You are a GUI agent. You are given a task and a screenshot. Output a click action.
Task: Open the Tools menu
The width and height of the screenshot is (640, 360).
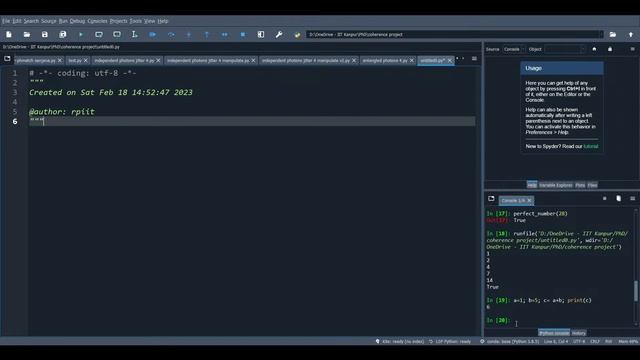pyautogui.click(x=136, y=21)
